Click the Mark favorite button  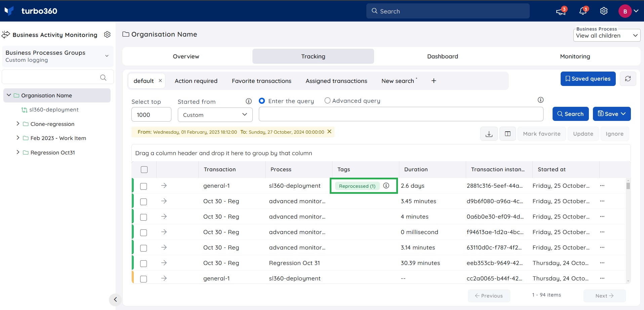[541, 134]
